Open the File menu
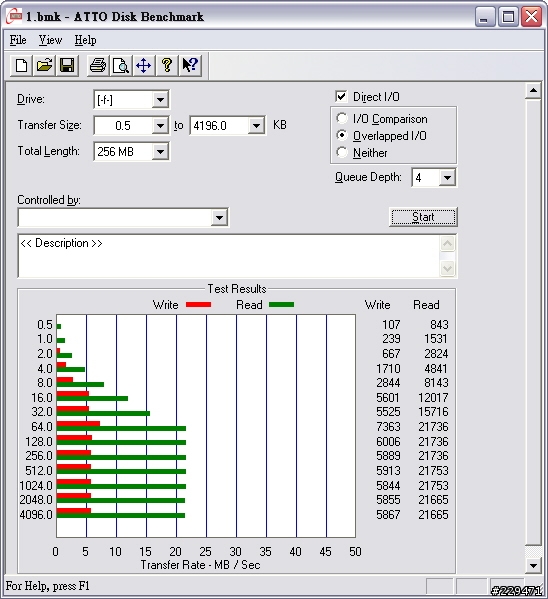 click(18, 40)
